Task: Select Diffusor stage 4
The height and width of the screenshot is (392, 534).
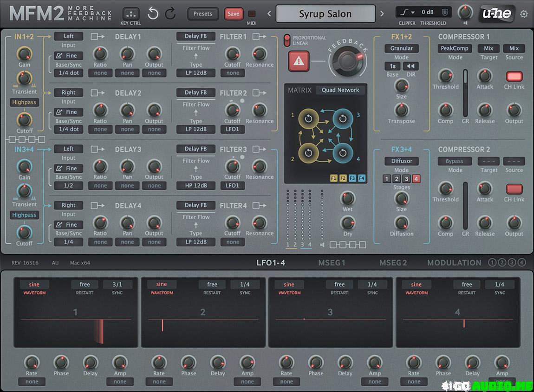Action: 416,179
